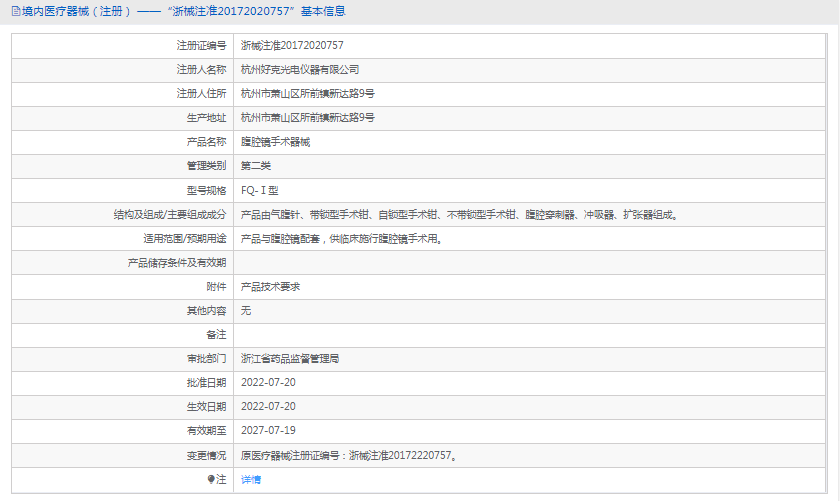
Task: Click the 生产地址 label
Action: pyautogui.click(x=206, y=118)
